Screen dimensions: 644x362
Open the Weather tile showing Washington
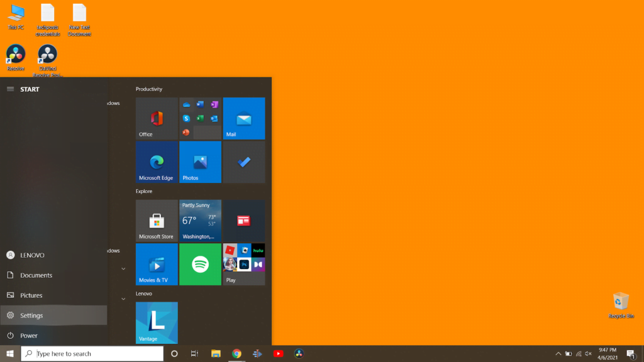pyautogui.click(x=200, y=221)
